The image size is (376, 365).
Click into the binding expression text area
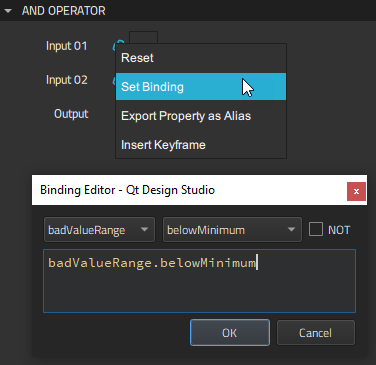point(199,281)
